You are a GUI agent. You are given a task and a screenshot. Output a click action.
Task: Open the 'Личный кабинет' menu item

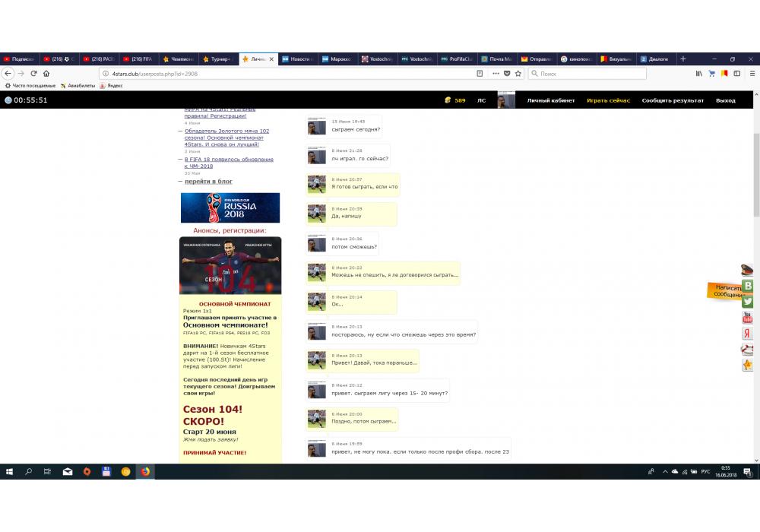(551, 100)
